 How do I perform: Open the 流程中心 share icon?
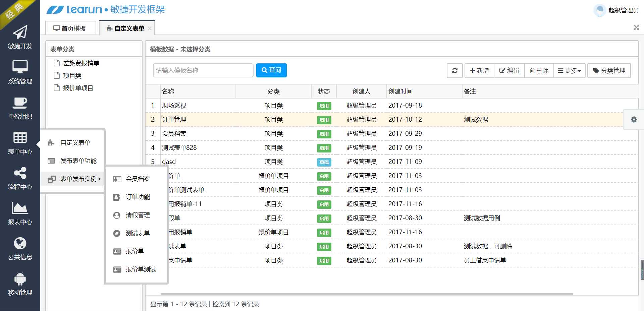click(x=20, y=173)
